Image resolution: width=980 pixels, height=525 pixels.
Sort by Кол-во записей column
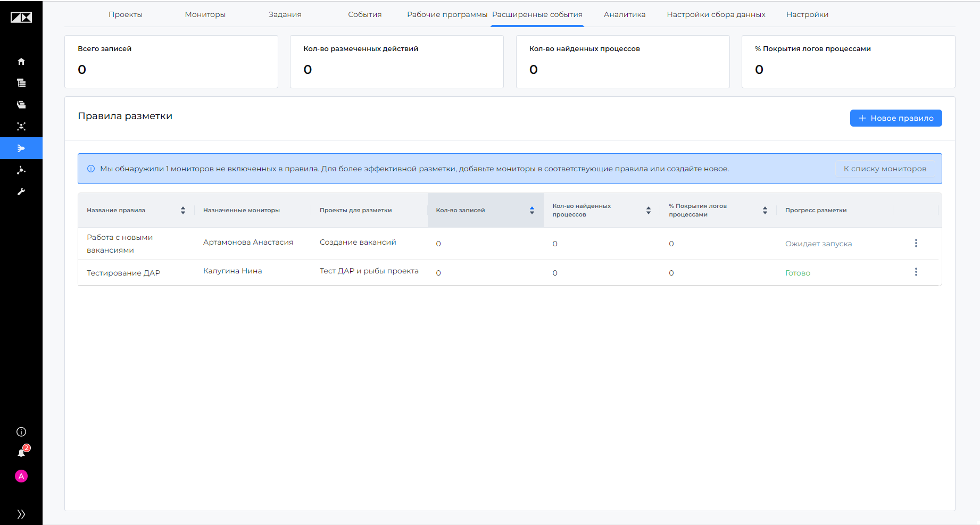click(x=531, y=210)
